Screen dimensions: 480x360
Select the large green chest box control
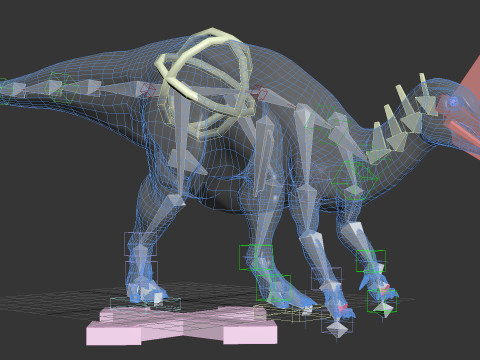pyautogui.click(x=355, y=180)
